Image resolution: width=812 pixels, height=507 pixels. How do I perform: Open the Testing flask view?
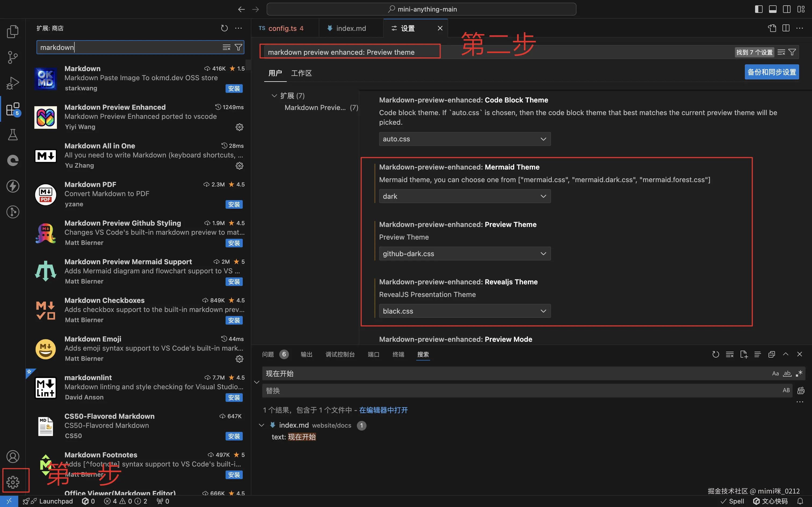13,135
